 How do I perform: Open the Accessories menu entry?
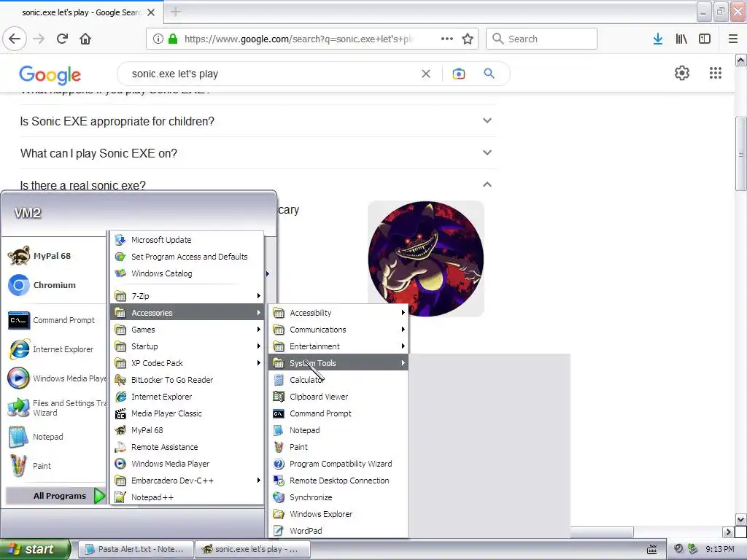187,313
